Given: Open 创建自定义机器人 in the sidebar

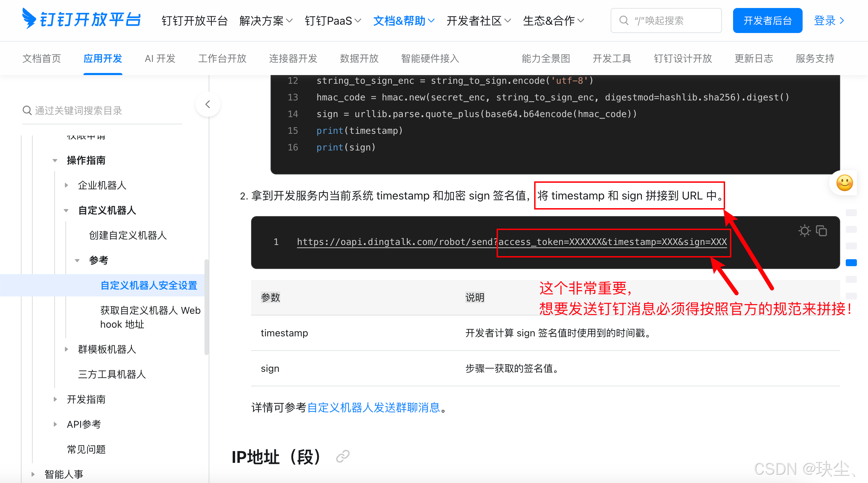Looking at the screenshot, I should [128, 235].
